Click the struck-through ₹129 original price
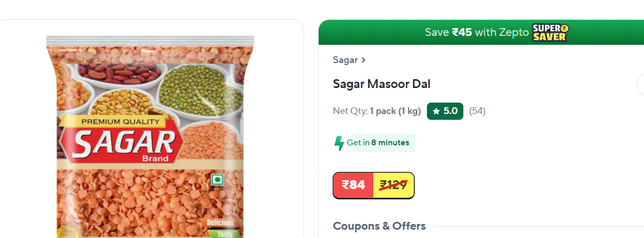644x238 pixels. tap(394, 185)
